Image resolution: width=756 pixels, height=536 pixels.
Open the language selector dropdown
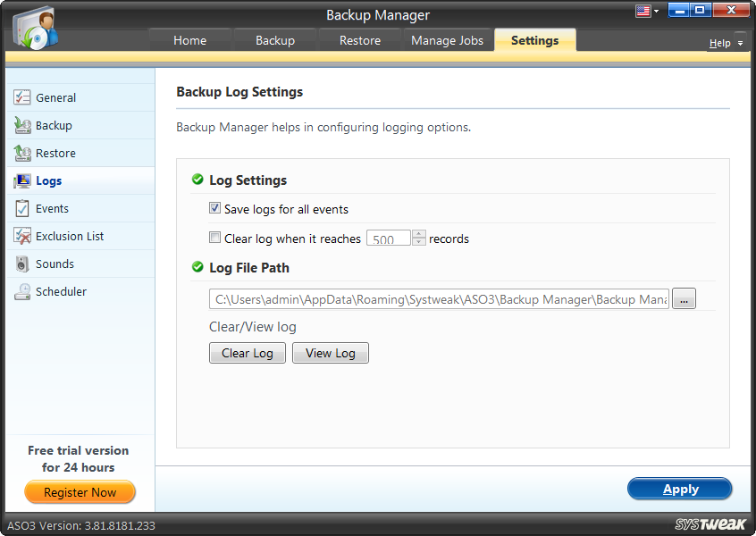[x=645, y=11]
